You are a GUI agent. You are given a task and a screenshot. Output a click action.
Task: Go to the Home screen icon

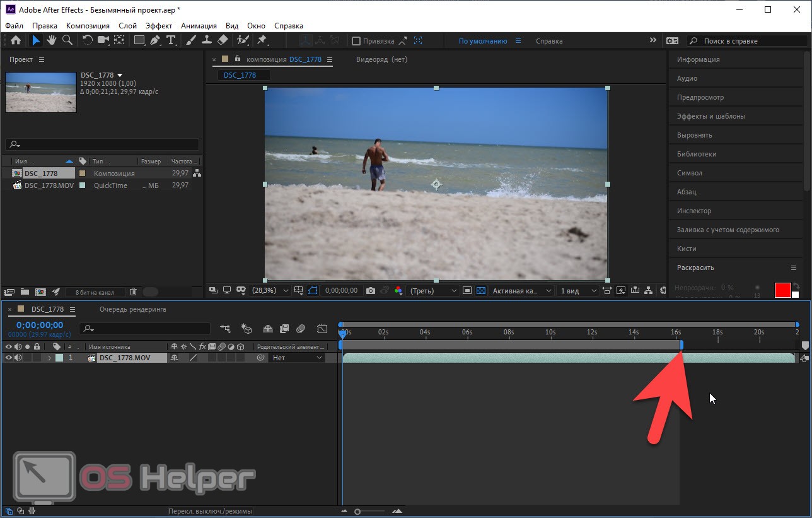click(16, 40)
